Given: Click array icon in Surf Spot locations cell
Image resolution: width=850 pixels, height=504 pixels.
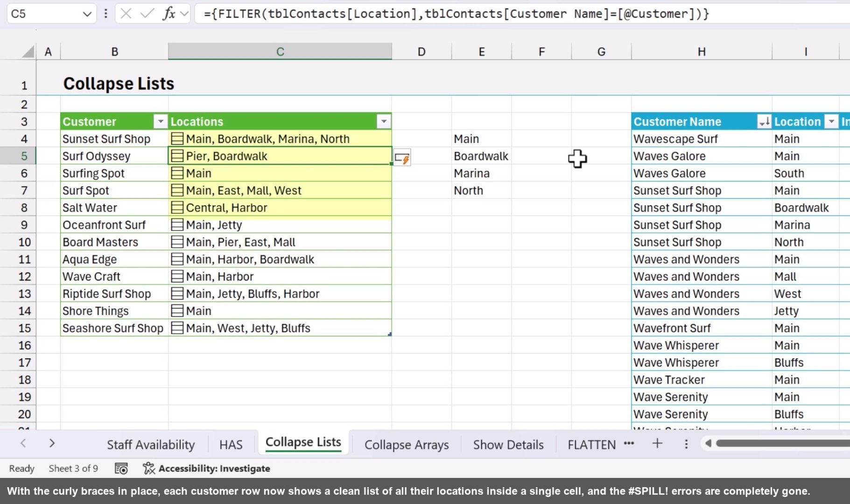Looking at the screenshot, I should (x=177, y=190).
